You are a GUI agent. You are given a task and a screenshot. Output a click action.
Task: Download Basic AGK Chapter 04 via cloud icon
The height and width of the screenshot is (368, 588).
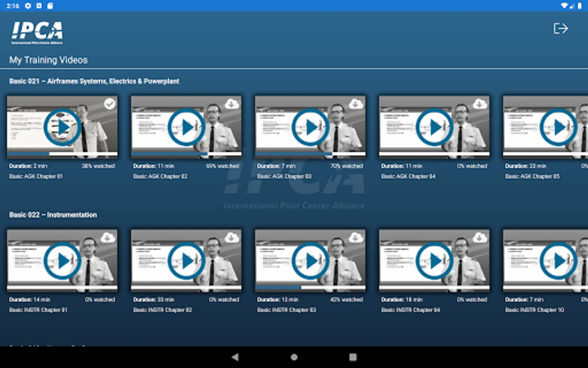click(x=480, y=104)
